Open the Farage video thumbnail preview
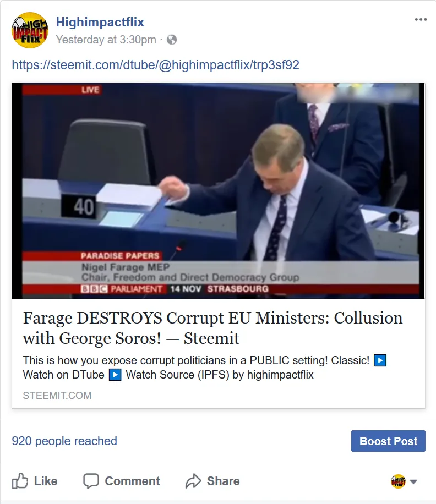 click(x=218, y=191)
